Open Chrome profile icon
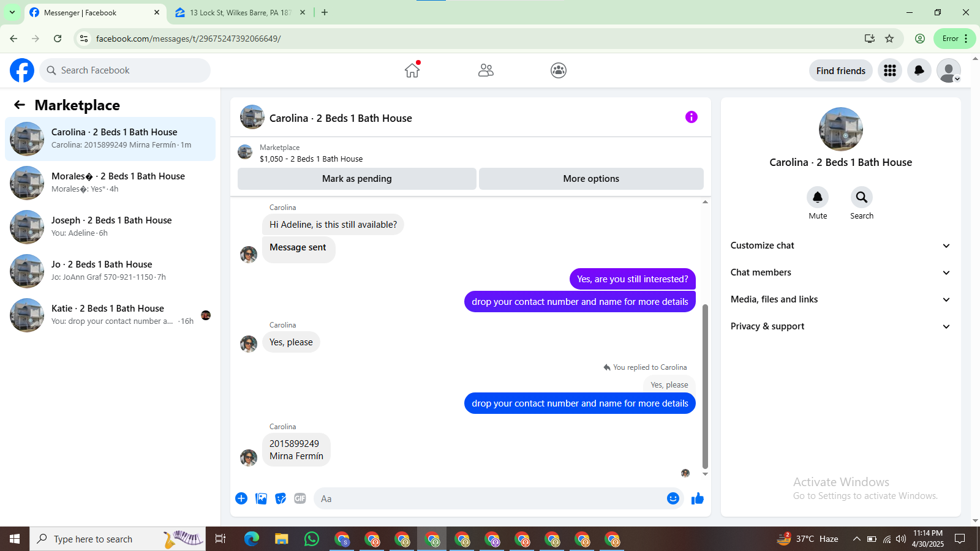This screenshot has height=551, width=980. pyautogui.click(x=920, y=39)
